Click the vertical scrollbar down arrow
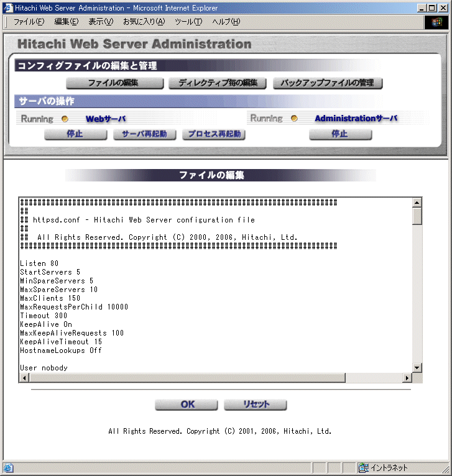The height and width of the screenshot is (476, 452). click(417, 368)
